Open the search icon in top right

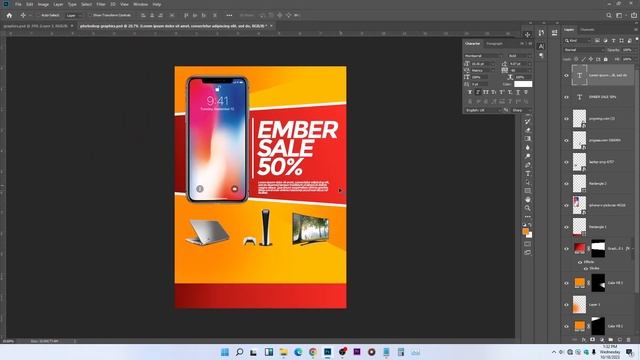609,16
